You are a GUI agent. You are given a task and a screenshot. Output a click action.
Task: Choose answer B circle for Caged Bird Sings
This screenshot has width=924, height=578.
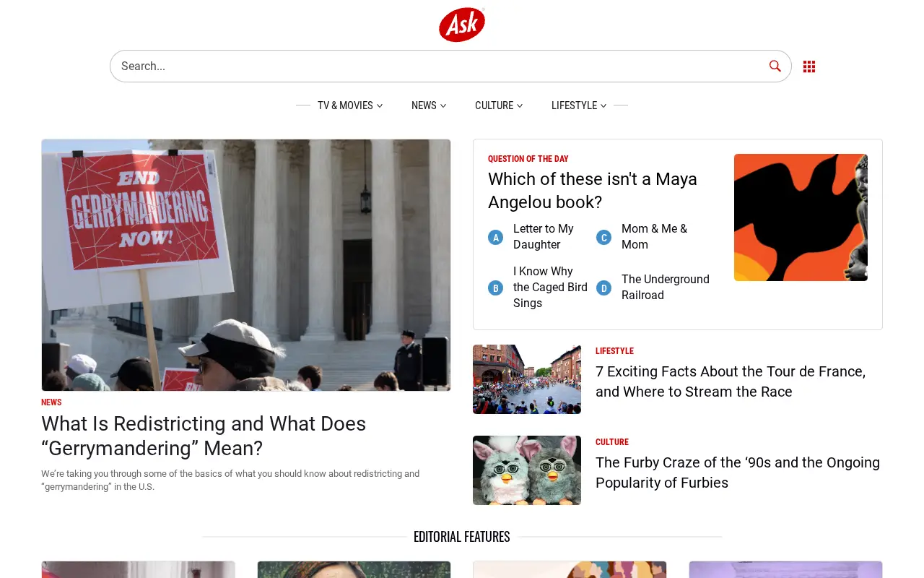coord(495,288)
